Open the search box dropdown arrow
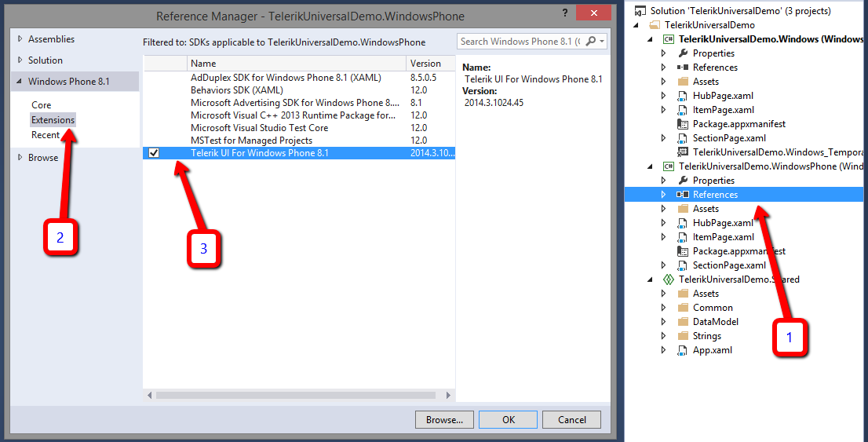Viewport: 868px width, 442px height. tap(602, 41)
